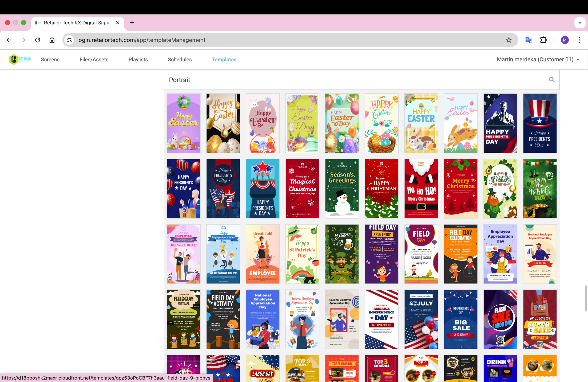Click the Retailor logo

[20, 59]
